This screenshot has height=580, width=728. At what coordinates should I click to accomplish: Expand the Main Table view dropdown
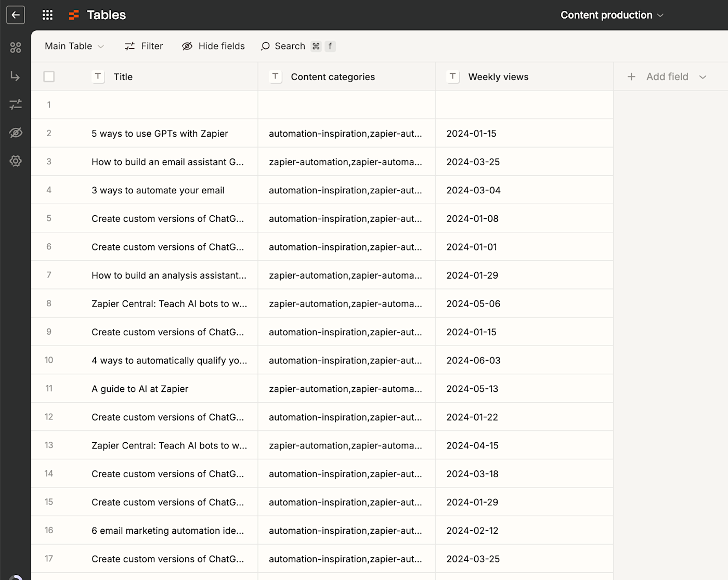74,46
